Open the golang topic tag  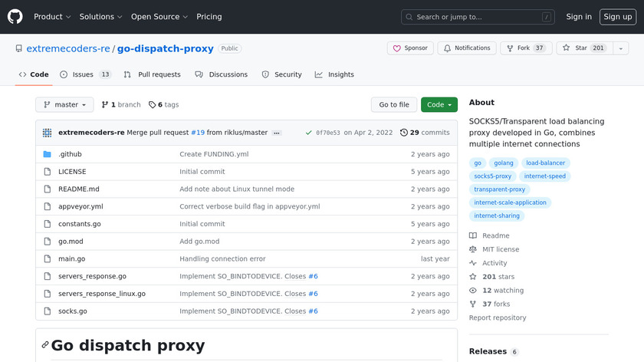(504, 163)
